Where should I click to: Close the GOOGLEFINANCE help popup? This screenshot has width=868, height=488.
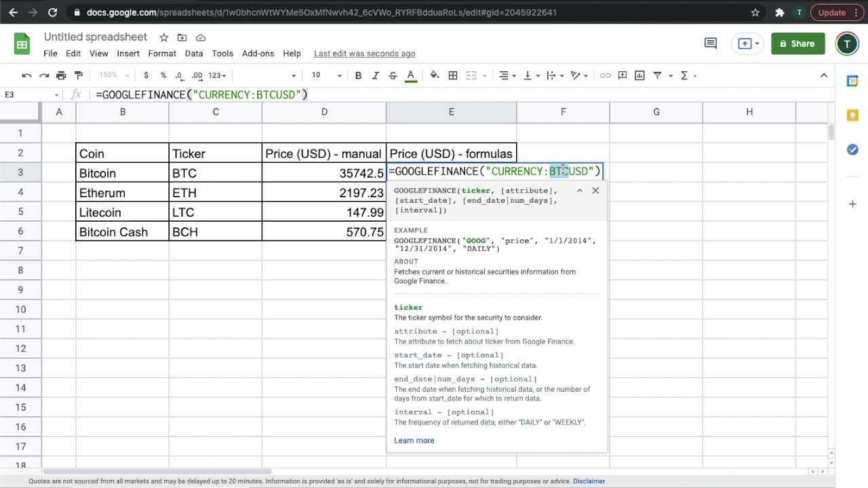coord(595,190)
